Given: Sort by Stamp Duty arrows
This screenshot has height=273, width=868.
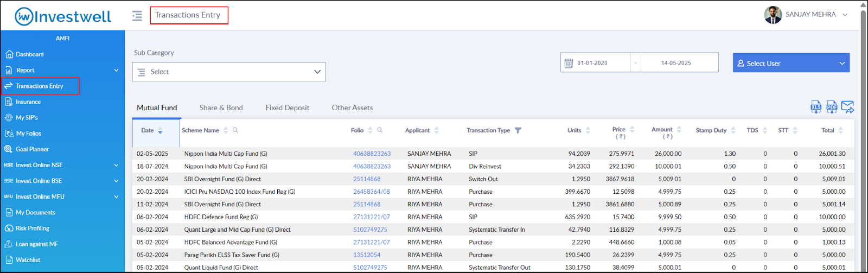Looking at the screenshot, I should click(x=733, y=130).
